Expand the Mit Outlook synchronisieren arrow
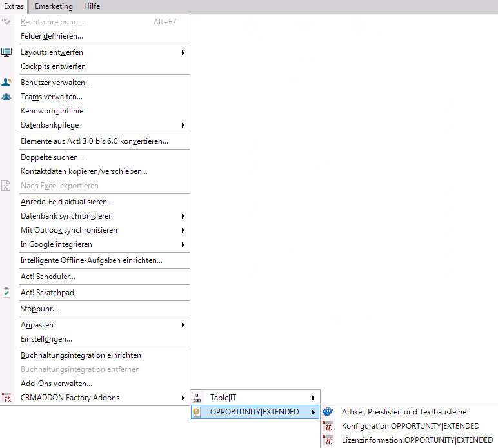The image size is (498, 448). click(x=183, y=230)
